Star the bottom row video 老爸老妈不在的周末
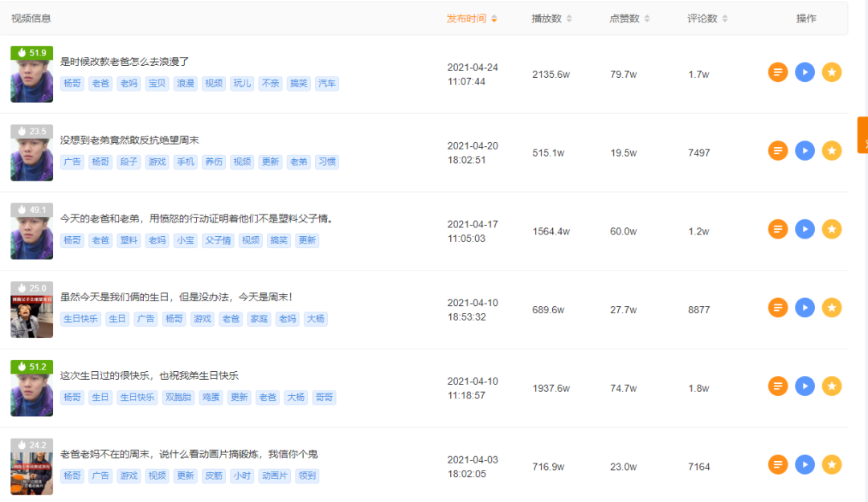This screenshot has height=502, width=868. (x=831, y=465)
